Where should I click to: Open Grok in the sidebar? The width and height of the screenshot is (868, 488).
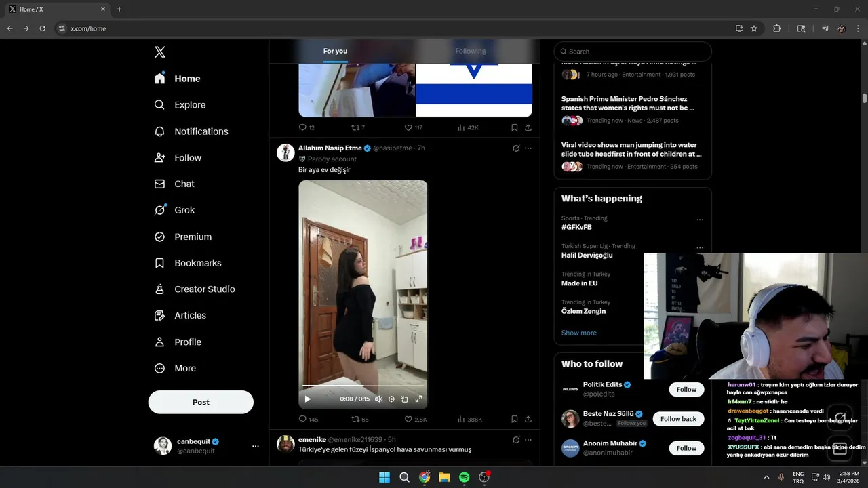point(174,210)
